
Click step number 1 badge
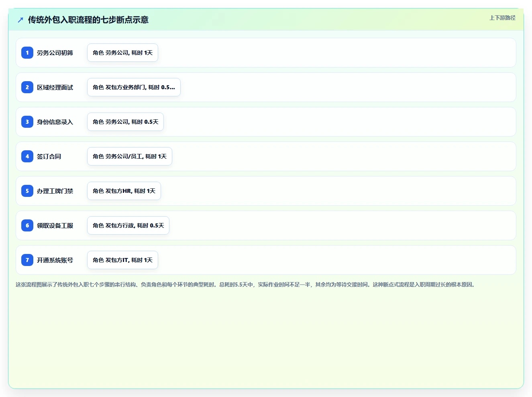point(27,53)
